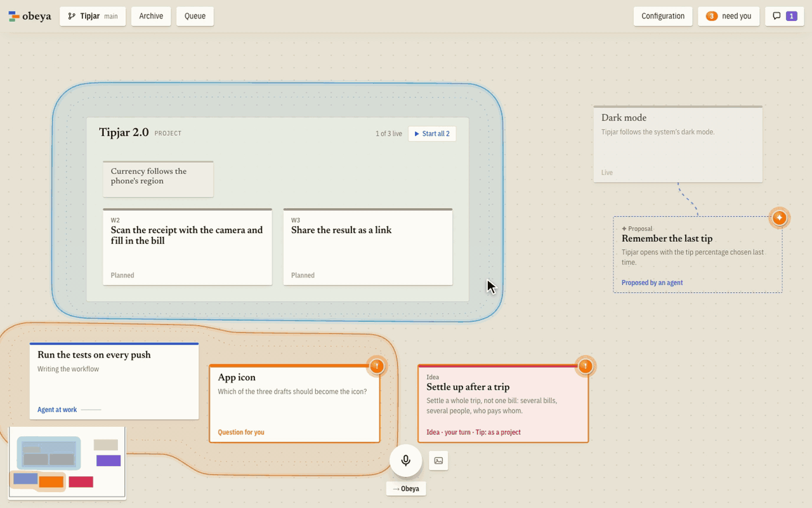
Task: Click the Proposed by an agent label
Action: 652,283
